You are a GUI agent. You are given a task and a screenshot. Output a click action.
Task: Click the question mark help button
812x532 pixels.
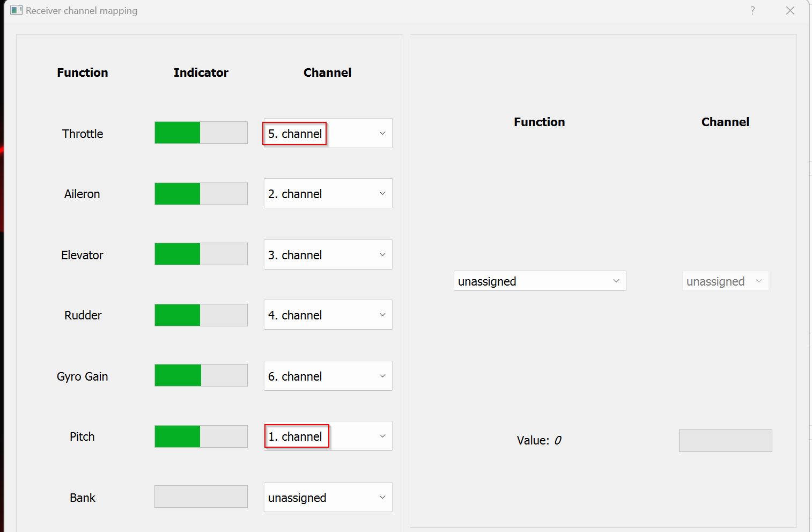[x=752, y=10]
